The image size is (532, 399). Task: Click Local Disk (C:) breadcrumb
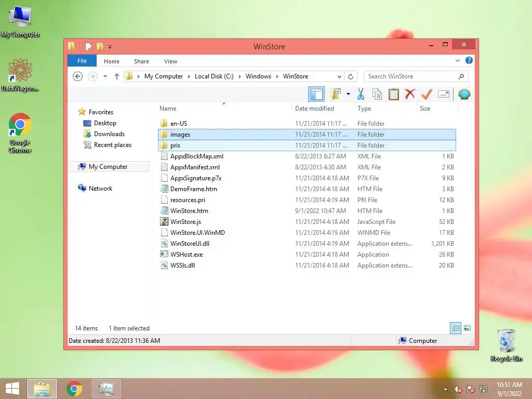point(214,76)
